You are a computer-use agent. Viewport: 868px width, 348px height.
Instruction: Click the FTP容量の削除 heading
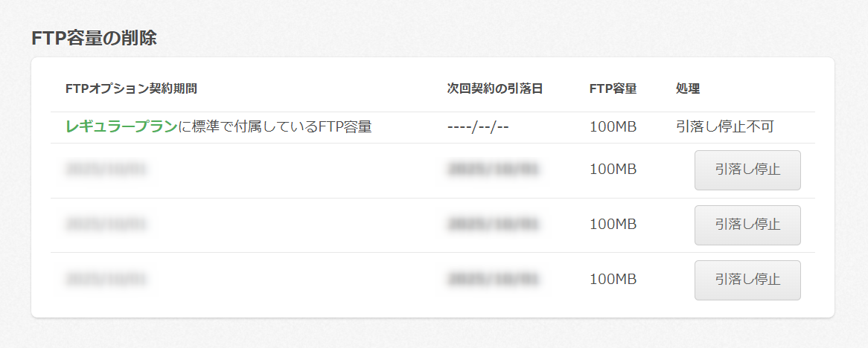pyautogui.click(x=94, y=39)
